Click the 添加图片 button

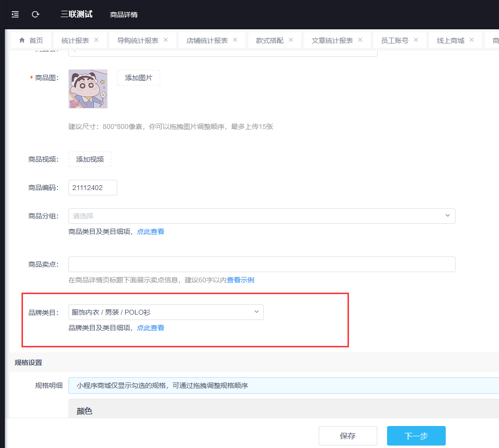click(x=139, y=78)
